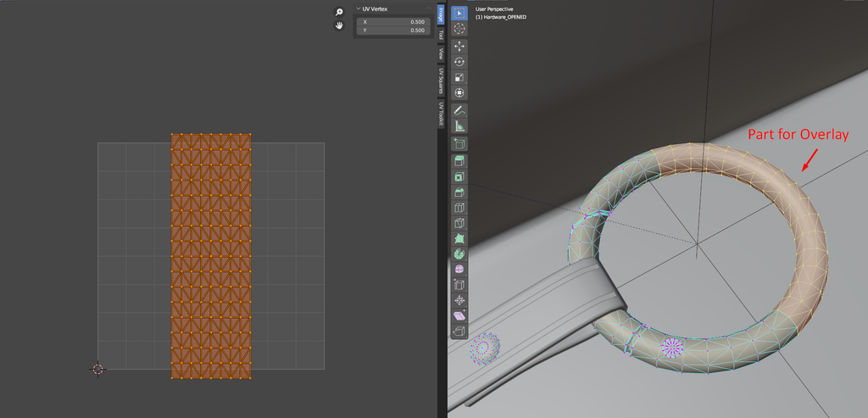The width and height of the screenshot is (868, 418).
Task: Select the Measure tool
Action: (459, 126)
